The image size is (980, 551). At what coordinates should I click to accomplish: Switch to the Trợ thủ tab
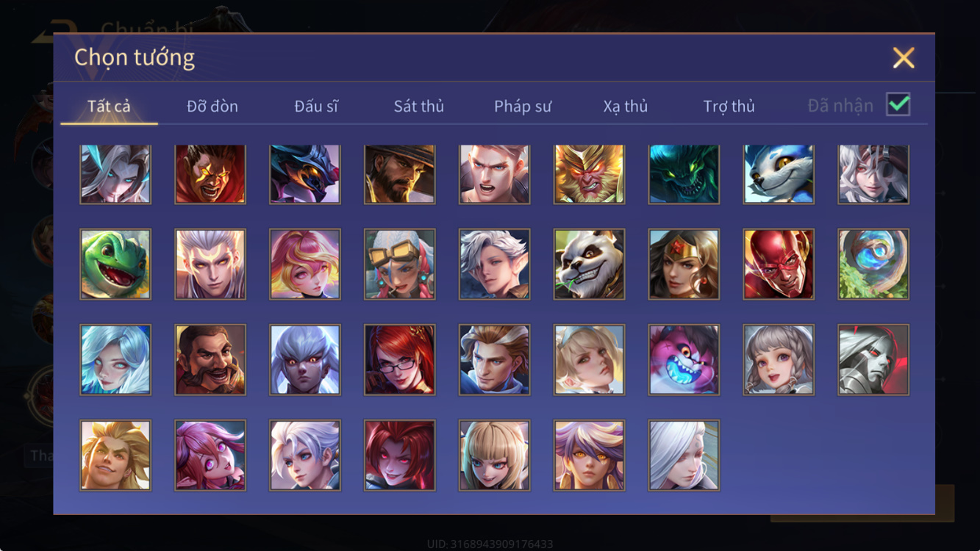(729, 107)
